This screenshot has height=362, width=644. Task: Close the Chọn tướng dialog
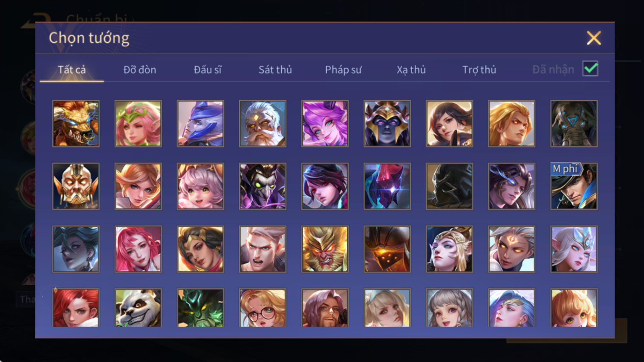click(594, 38)
